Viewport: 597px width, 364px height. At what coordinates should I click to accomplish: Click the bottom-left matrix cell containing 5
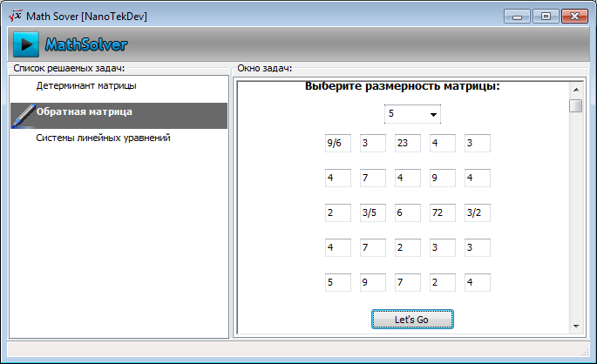pos(337,282)
